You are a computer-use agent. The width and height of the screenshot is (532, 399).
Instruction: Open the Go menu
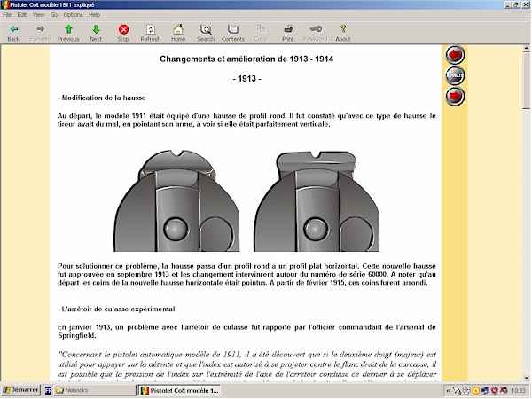click(54, 14)
